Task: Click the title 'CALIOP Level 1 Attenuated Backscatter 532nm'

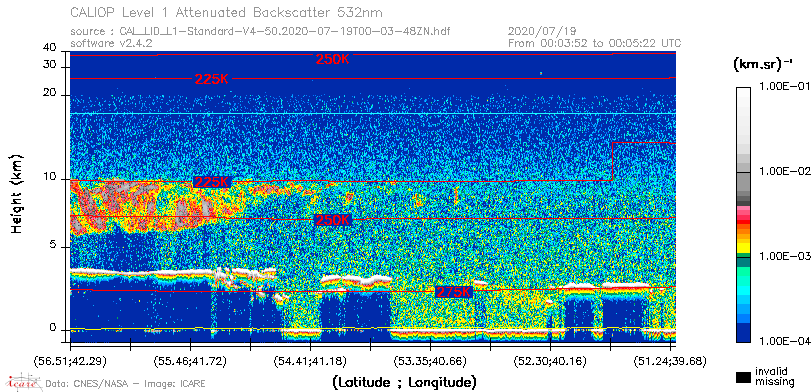Action: click(227, 12)
